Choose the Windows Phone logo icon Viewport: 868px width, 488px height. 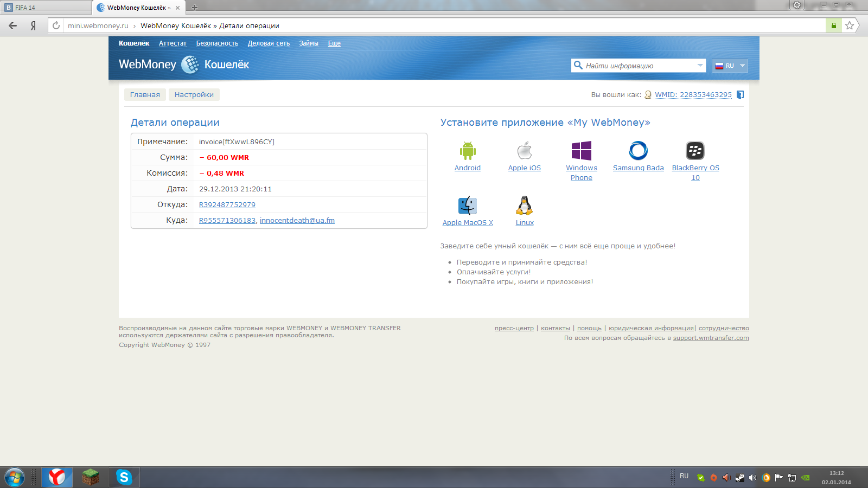click(x=582, y=151)
